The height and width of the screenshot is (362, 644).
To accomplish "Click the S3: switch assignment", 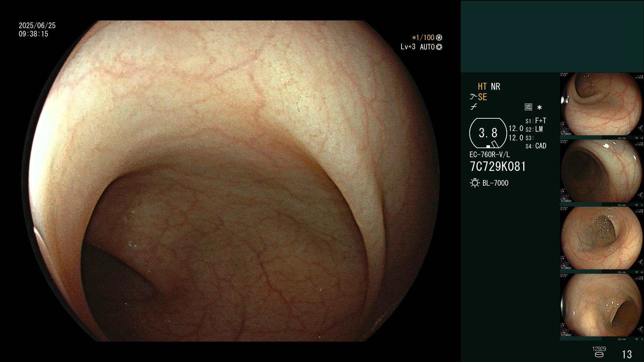I will tap(529, 138).
